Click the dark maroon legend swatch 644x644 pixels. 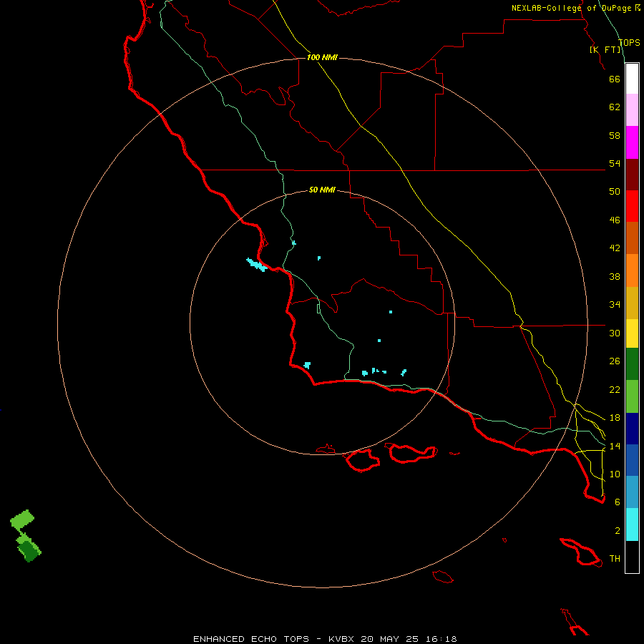[632, 174]
